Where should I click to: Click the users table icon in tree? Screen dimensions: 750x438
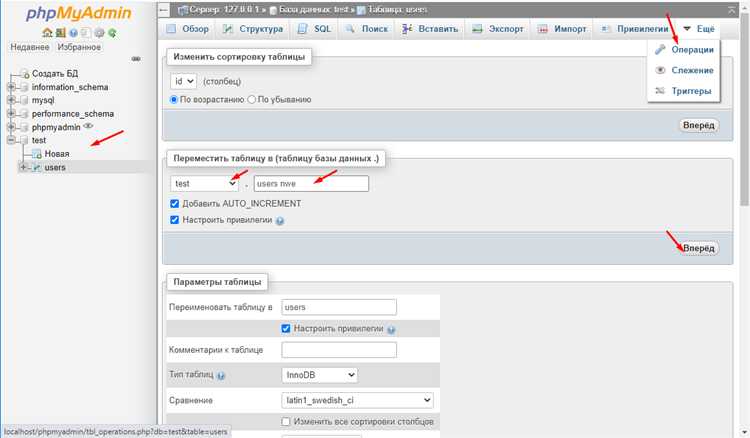point(37,167)
